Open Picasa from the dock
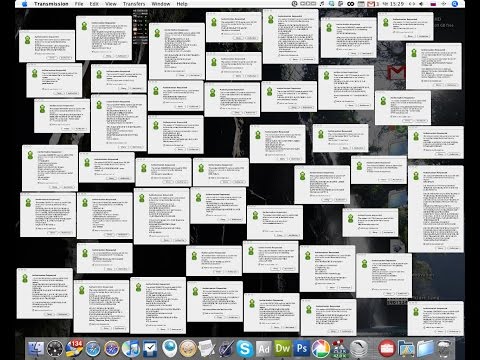The width and height of the screenshot is (480, 360). pyautogui.click(x=321, y=349)
